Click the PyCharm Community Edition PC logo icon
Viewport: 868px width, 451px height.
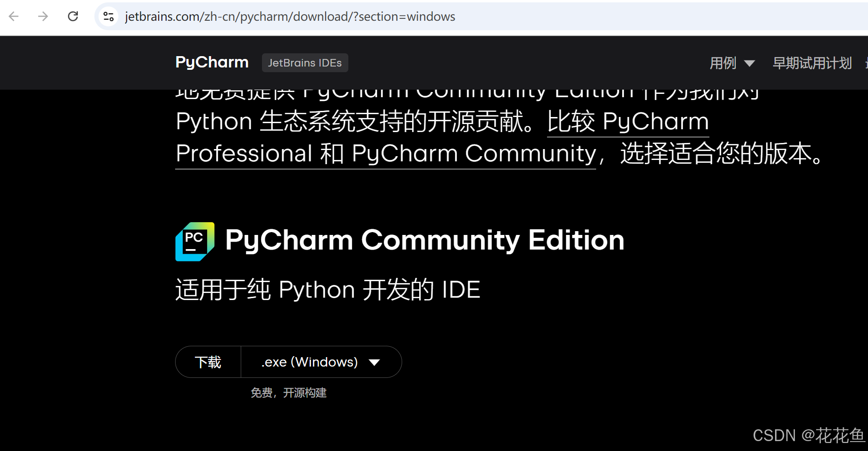point(195,242)
